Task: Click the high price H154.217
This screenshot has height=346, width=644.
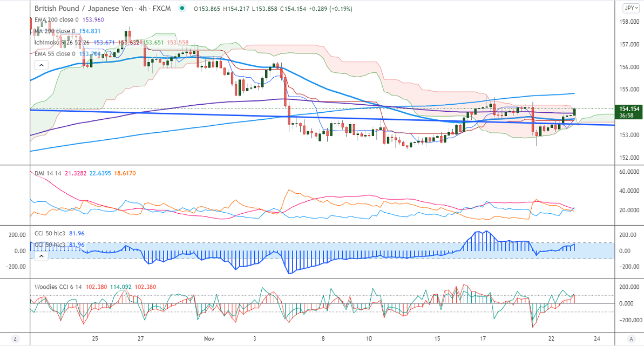Action: pos(236,9)
